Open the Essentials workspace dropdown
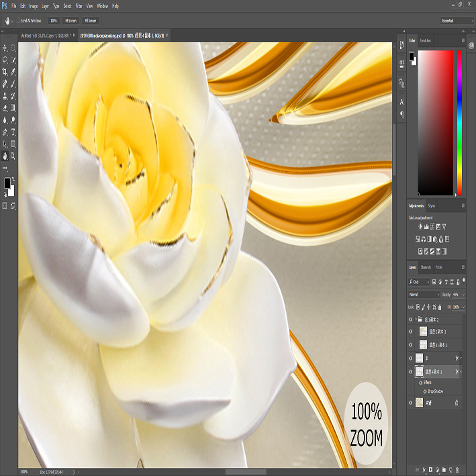Screen dimensions: 476x476 (x=457, y=21)
